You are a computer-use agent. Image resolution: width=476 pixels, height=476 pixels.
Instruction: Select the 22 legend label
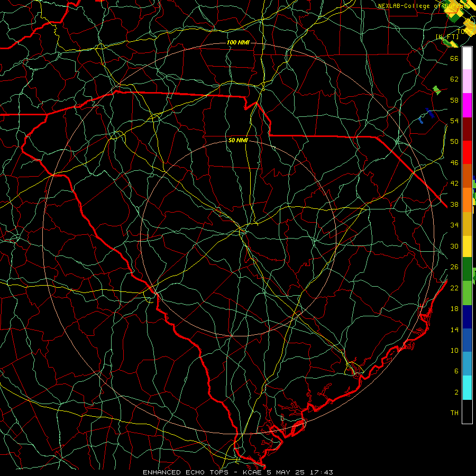coord(454,288)
